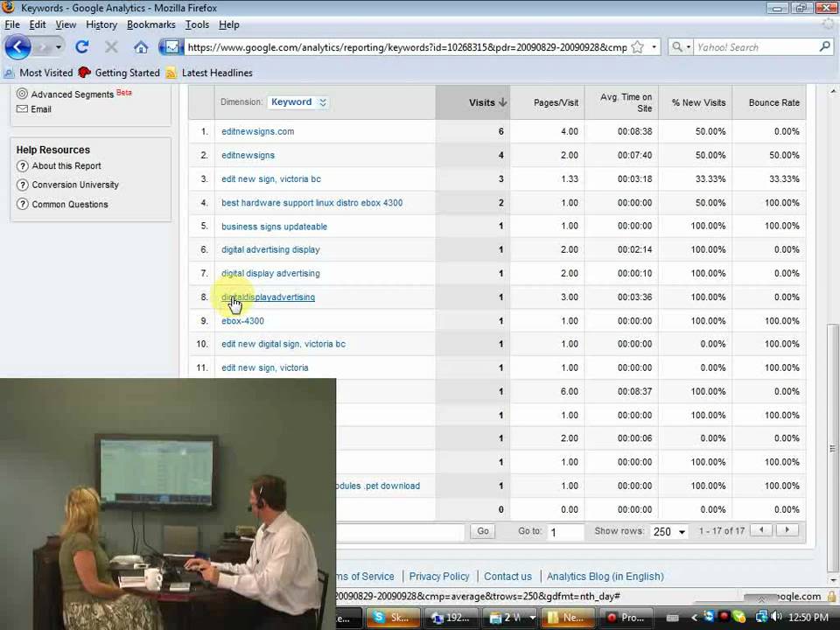
Task: Click the vertical page scrollbar thumb
Action: [832, 447]
